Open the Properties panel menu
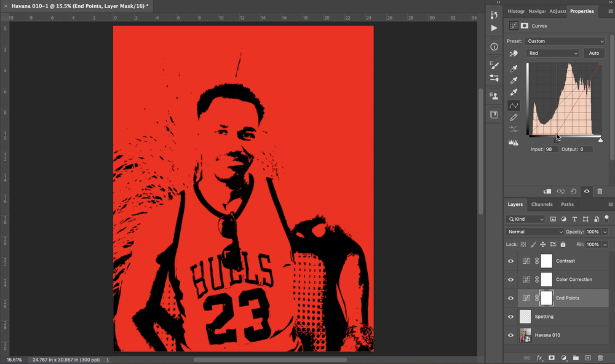This screenshot has height=364, width=615. (611, 11)
